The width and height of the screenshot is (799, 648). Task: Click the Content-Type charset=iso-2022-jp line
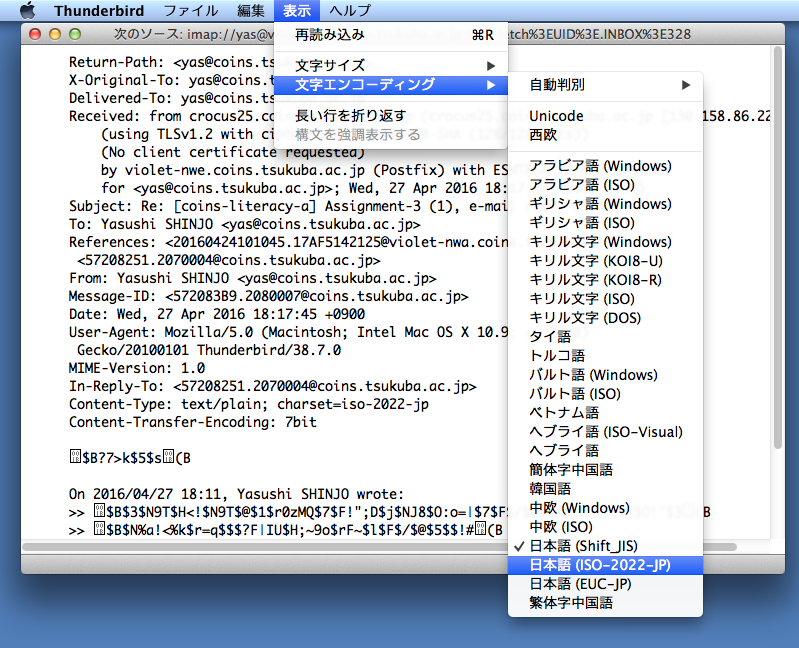(x=249, y=404)
